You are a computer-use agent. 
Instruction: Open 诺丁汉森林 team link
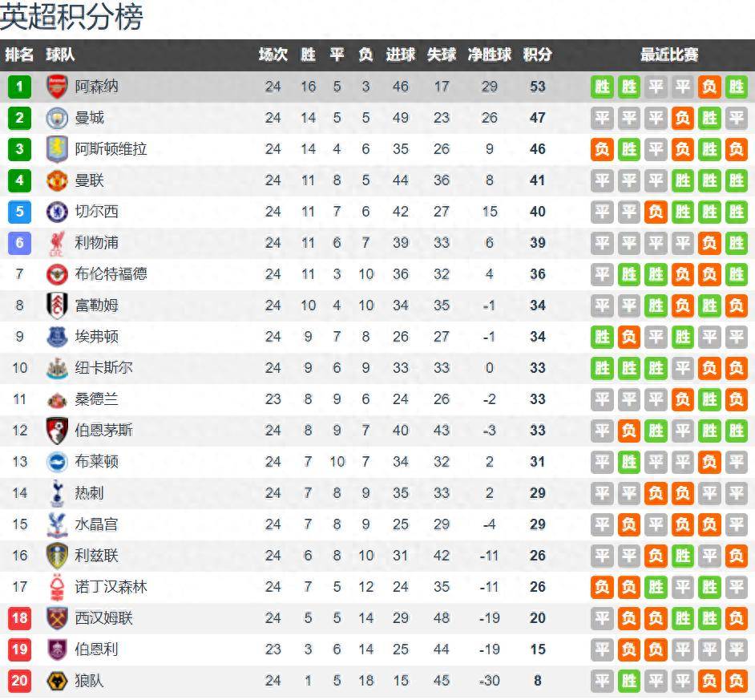point(111,587)
